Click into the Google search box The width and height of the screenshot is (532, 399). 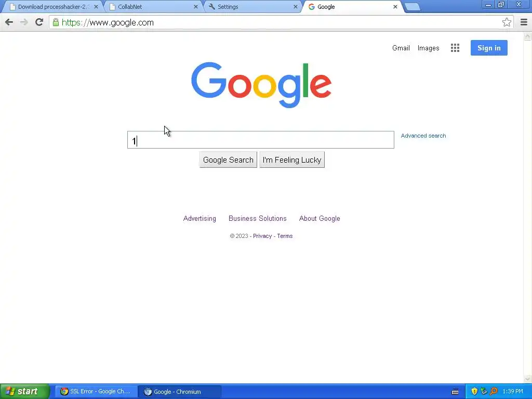261,140
